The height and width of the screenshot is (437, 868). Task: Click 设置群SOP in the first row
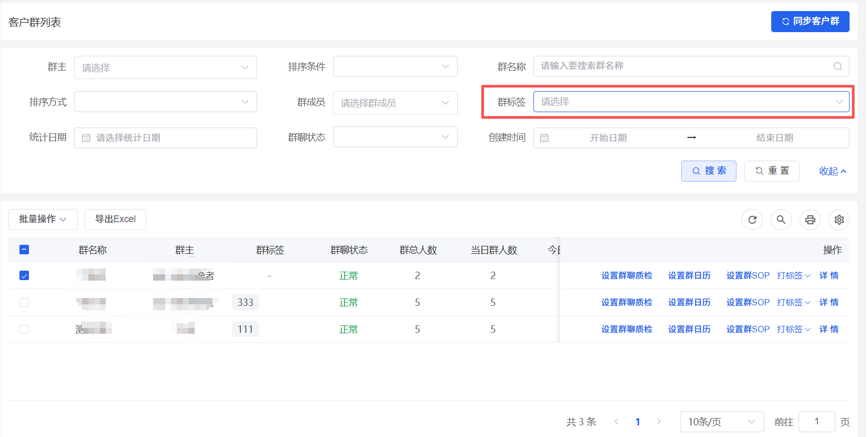(x=748, y=275)
